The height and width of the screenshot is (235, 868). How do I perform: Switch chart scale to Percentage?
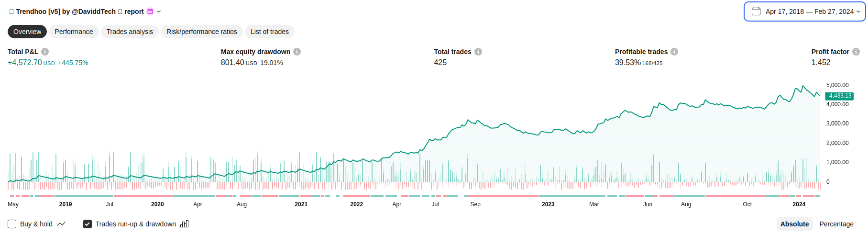pos(836,224)
